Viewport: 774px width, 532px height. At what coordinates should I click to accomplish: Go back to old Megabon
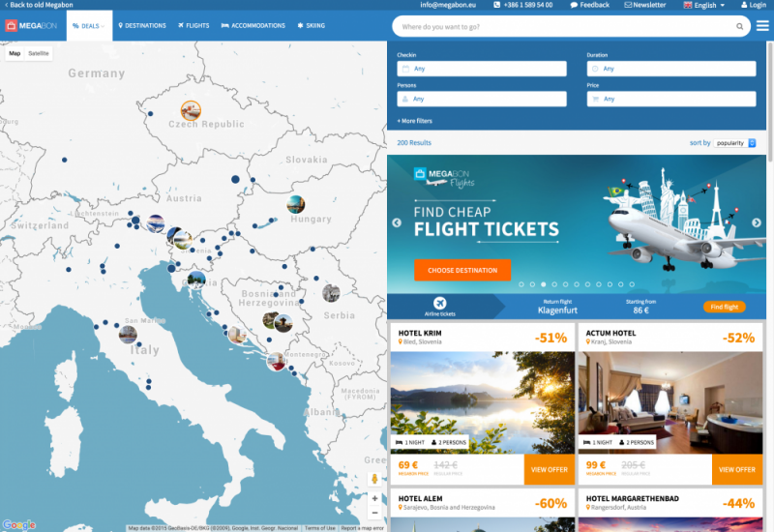39,5
